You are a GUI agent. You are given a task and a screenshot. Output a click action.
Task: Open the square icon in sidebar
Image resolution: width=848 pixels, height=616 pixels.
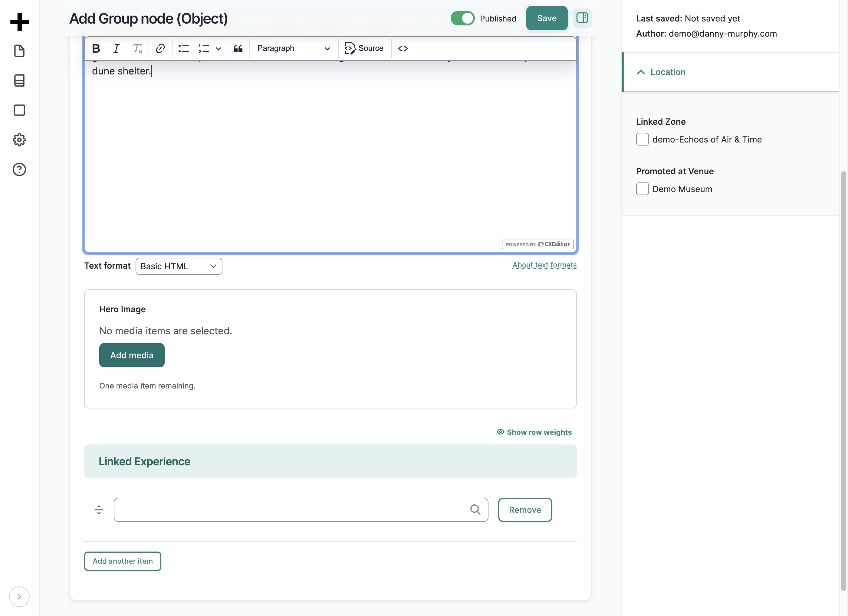[19, 110]
